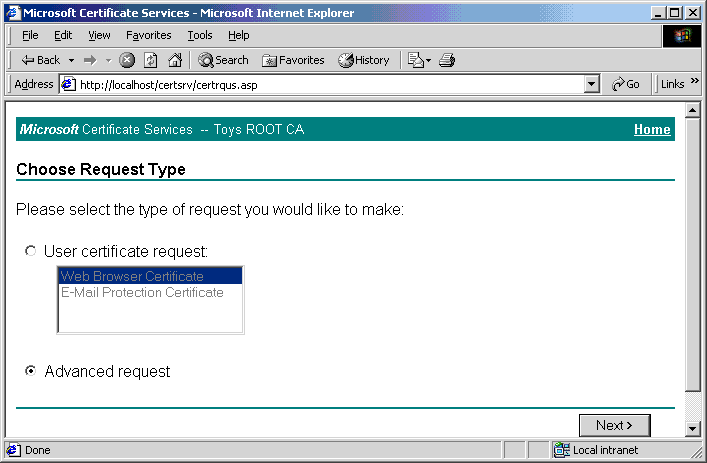This screenshot has width=707, height=463.
Task: Choose Web Browser Certificate in the list
Action: pos(150,276)
